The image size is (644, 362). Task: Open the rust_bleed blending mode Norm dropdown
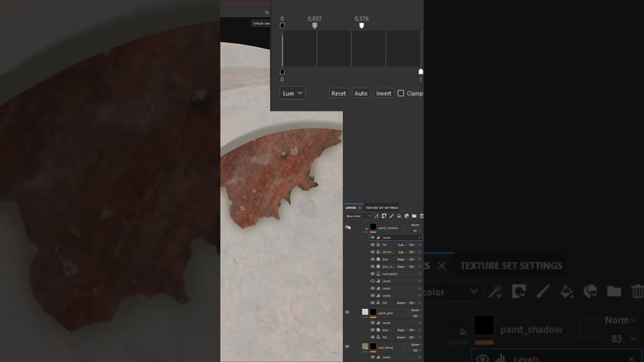click(416, 344)
